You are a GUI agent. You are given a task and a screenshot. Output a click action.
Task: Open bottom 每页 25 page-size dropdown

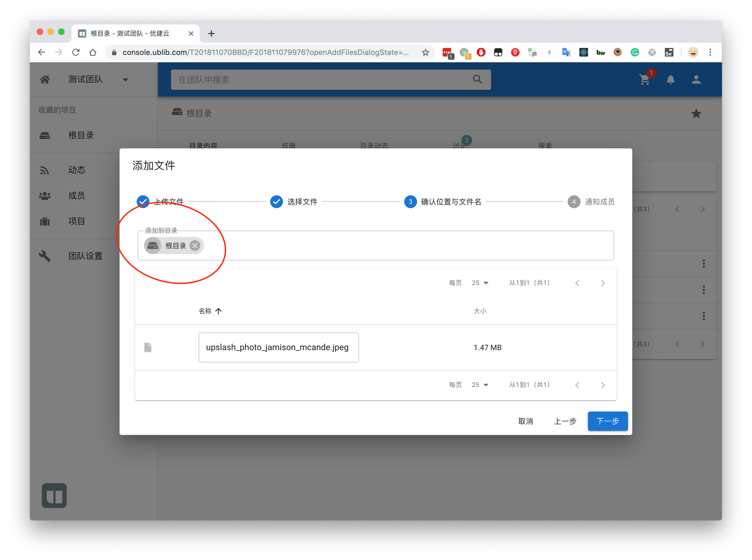tap(480, 385)
